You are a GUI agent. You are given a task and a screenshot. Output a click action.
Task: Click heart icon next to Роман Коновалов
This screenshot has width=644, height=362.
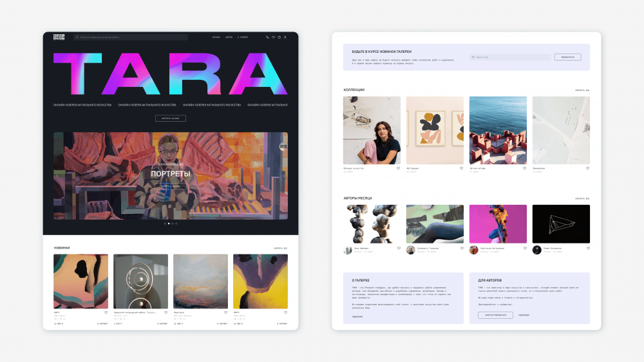point(587,248)
